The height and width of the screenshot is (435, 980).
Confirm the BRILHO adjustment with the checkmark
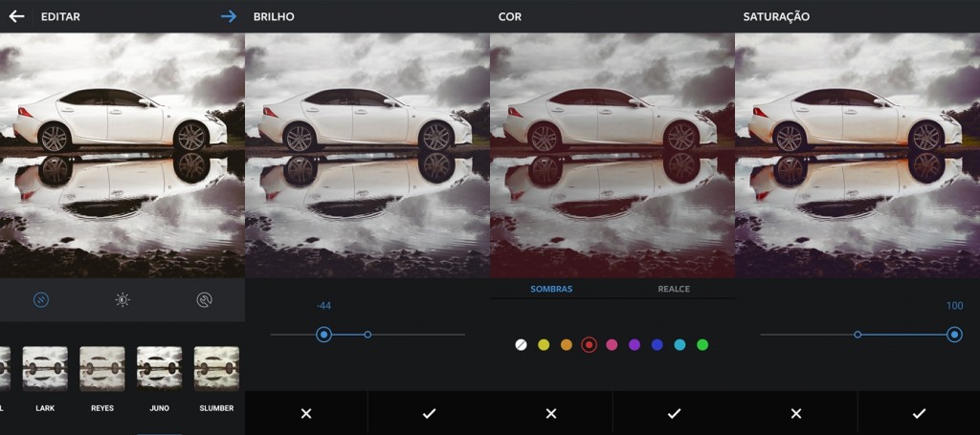tap(429, 413)
